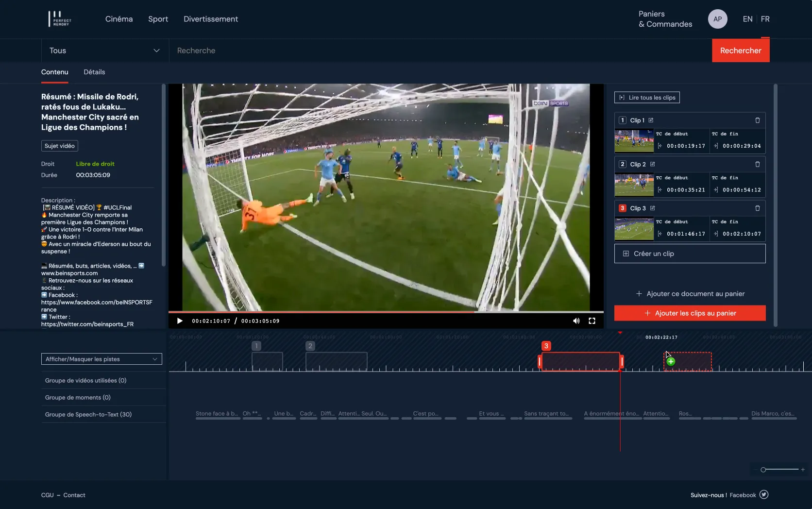Click the zoom-in plus on timeline
Screen dimensions: 812x509
[803, 469]
